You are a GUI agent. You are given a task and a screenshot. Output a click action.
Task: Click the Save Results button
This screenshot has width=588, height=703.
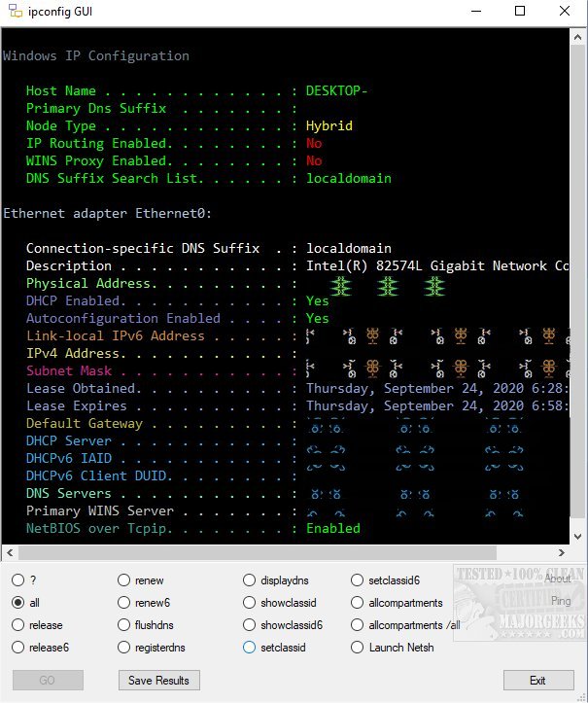tap(159, 680)
